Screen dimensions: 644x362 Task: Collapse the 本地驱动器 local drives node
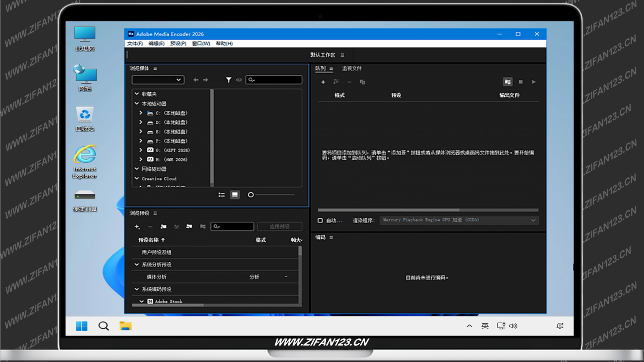pos(136,103)
